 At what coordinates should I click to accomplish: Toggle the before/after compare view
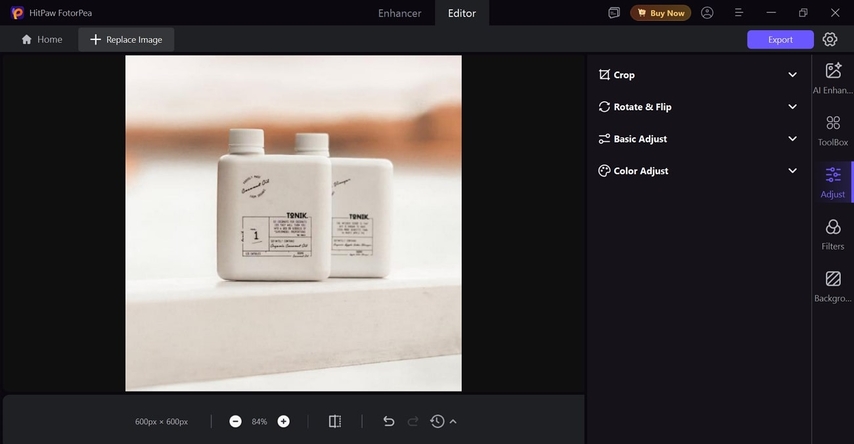click(x=335, y=421)
